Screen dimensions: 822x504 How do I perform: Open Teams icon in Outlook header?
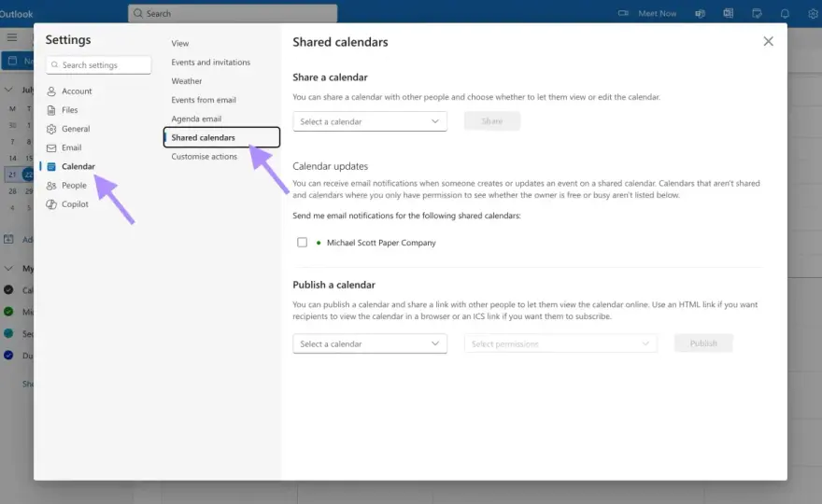coord(700,14)
